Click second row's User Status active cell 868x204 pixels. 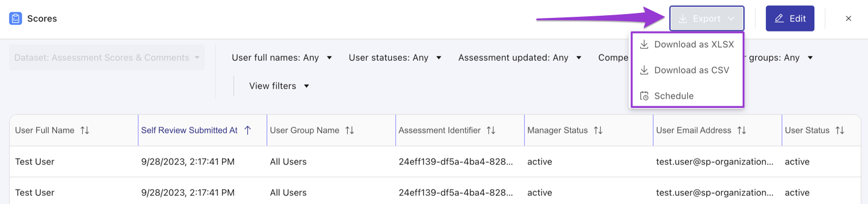click(x=797, y=193)
